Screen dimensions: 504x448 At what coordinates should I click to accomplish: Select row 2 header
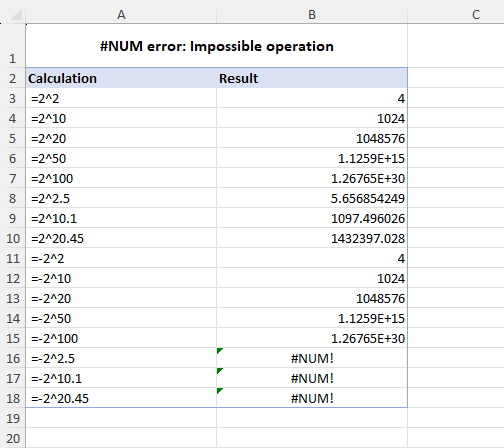(x=13, y=78)
